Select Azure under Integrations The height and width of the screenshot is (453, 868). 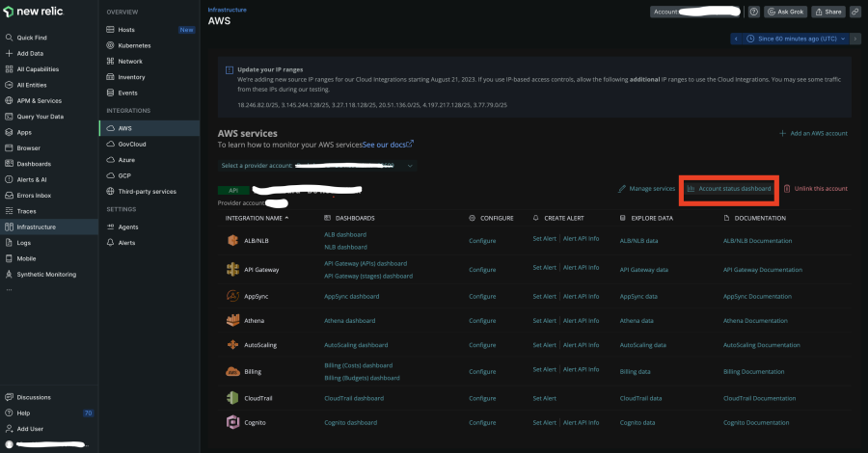coord(128,160)
